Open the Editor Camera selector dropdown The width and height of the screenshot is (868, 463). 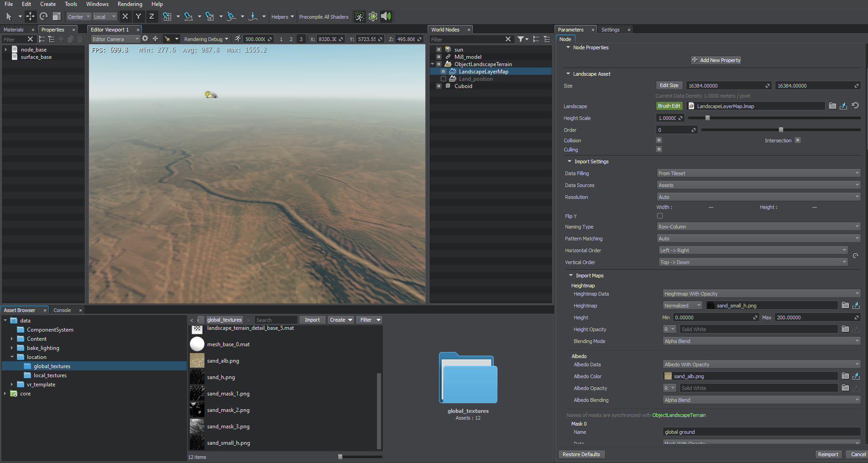click(x=115, y=39)
